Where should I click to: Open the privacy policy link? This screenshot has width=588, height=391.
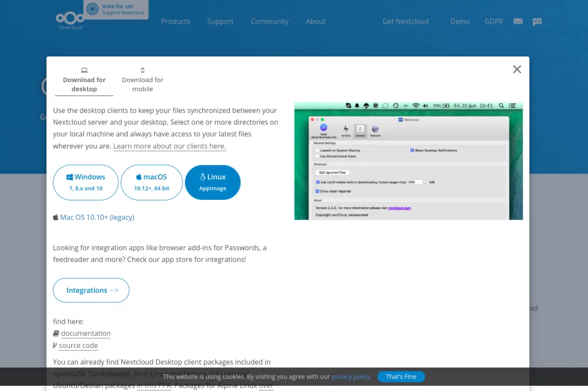coord(351,377)
